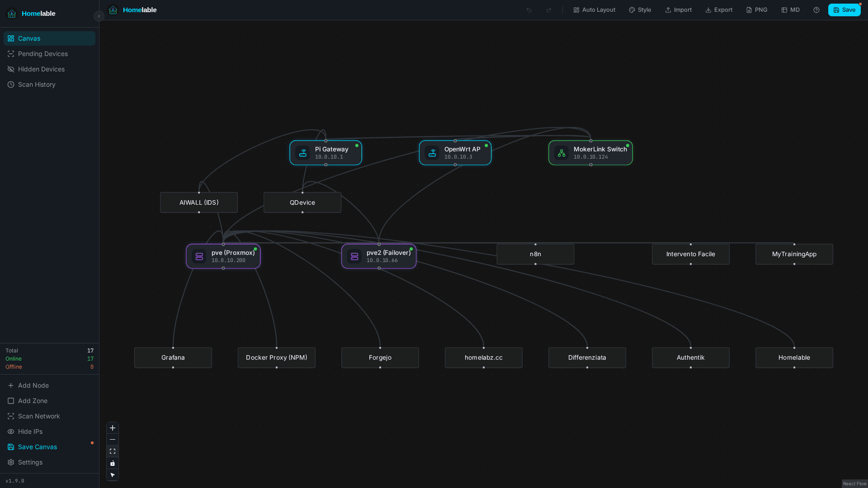Image resolution: width=868 pixels, height=488 pixels.
Task: Click the Pi Gateway router icon
Action: (x=303, y=153)
